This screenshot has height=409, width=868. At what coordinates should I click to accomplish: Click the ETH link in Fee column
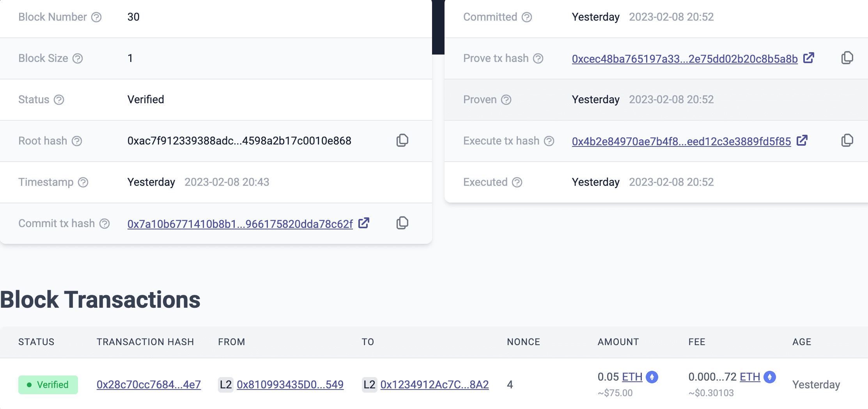click(x=750, y=377)
